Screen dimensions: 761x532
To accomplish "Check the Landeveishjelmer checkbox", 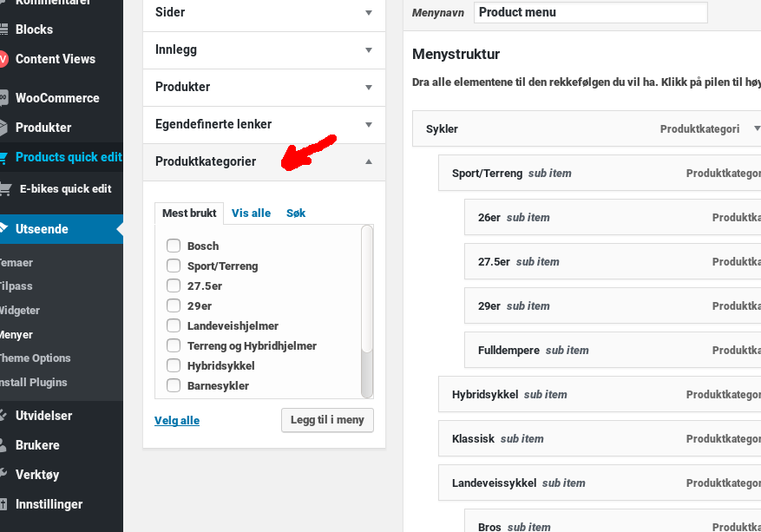I will pyautogui.click(x=174, y=325).
